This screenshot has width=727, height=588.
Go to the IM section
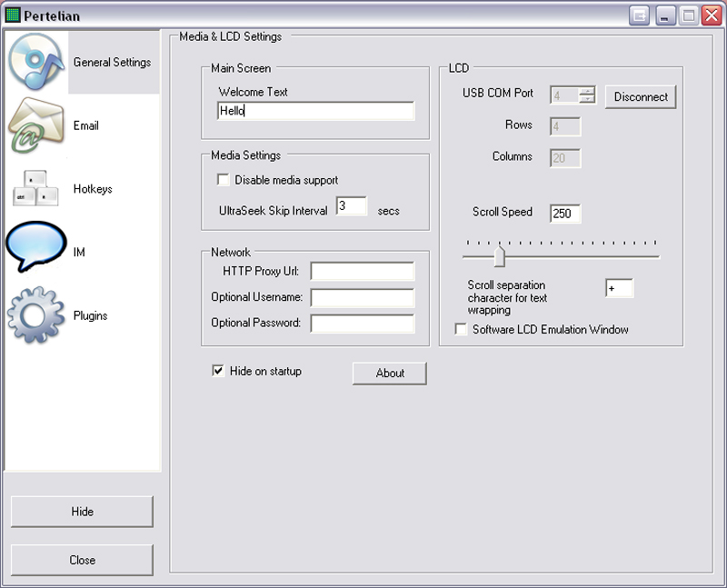pyautogui.click(x=79, y=253)
